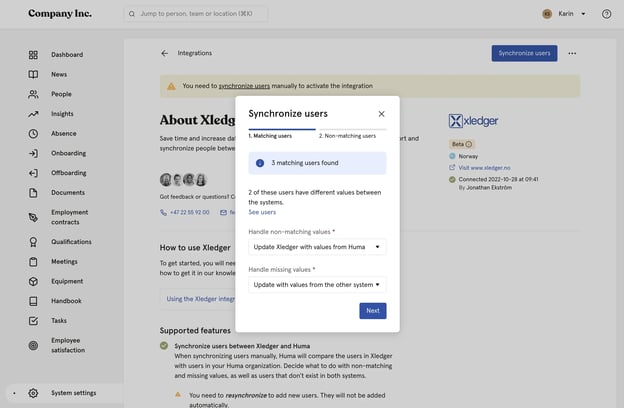Close the Synchronize users dialog
This screenshot has height=408, width=624.
pyautogui.click(x=381, y=114)
